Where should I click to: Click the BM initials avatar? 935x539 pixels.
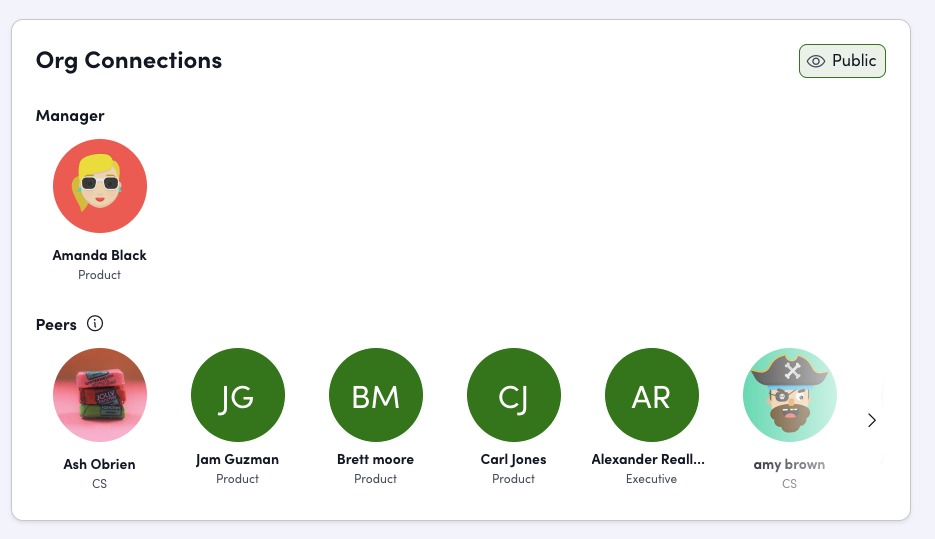[x=376, y=395]
